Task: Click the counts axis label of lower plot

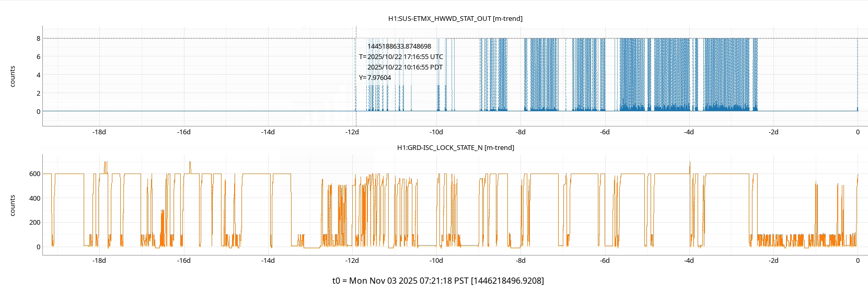Action: 13,205
